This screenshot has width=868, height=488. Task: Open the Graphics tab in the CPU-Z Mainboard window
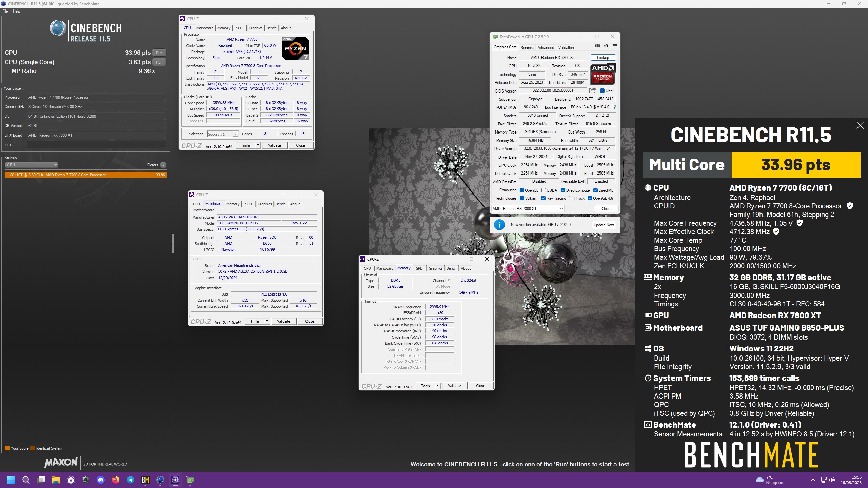(x=264, y=204)
